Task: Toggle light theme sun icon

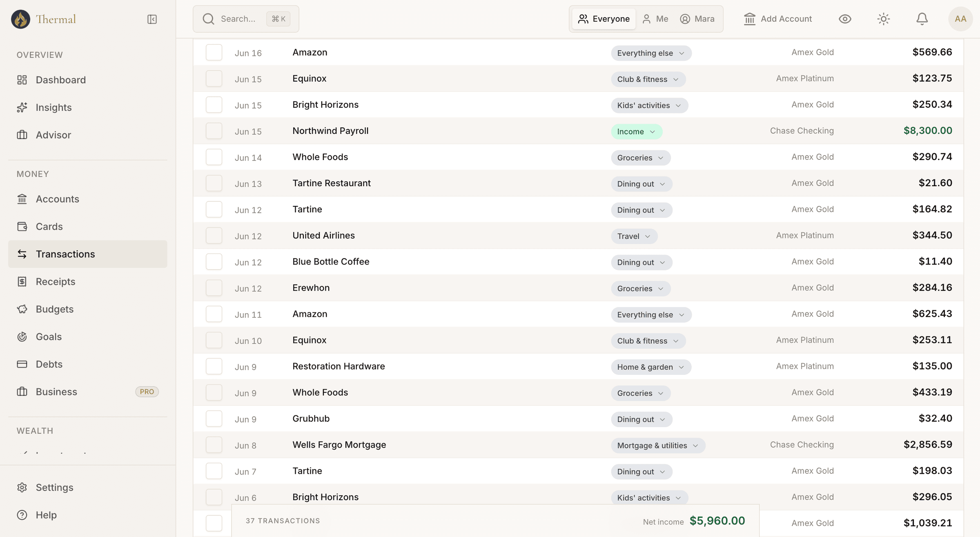Action: coord(884,19)
